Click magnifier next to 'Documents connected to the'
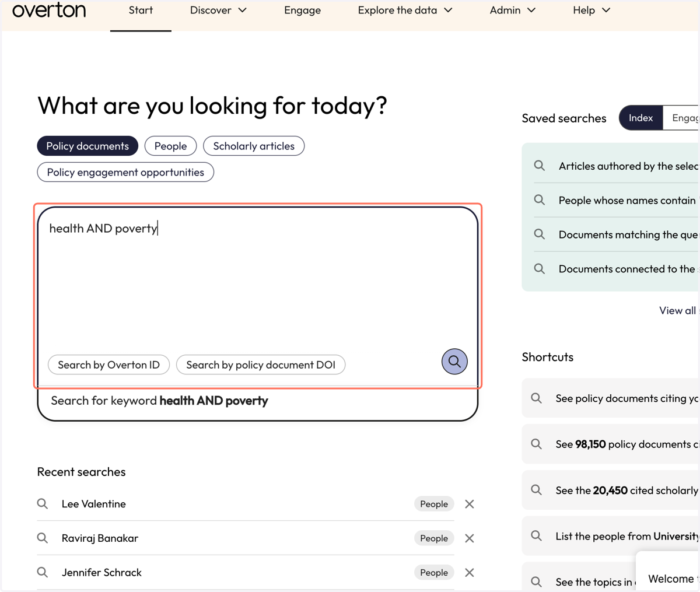Viewport: 700px width, 592px height. pyautogui.click(x=540, y=268)
